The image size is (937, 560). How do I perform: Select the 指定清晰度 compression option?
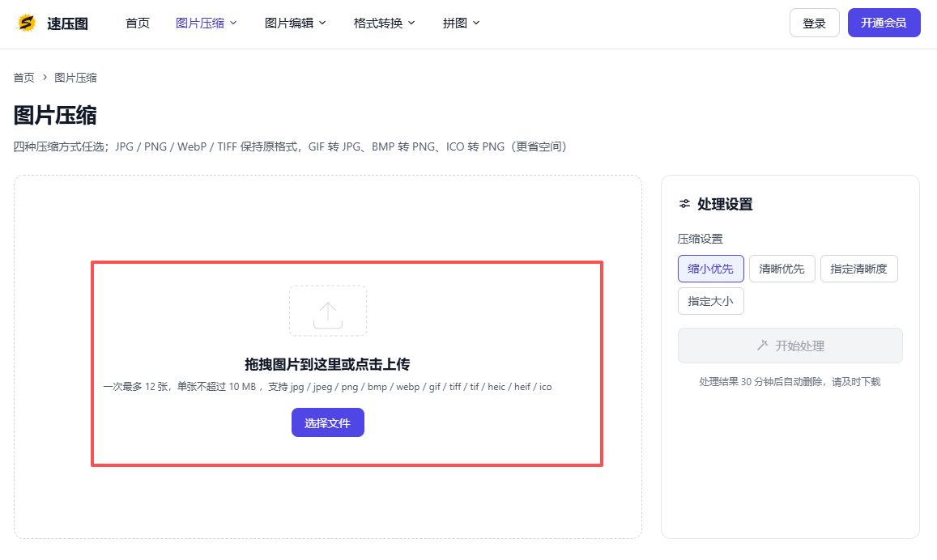[x=858, y=269]
